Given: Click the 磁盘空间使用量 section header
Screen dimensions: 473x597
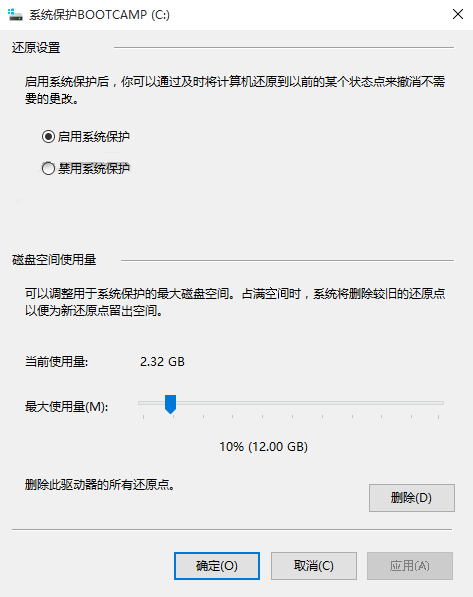Looking at the screenshot, I should (54, 260).
